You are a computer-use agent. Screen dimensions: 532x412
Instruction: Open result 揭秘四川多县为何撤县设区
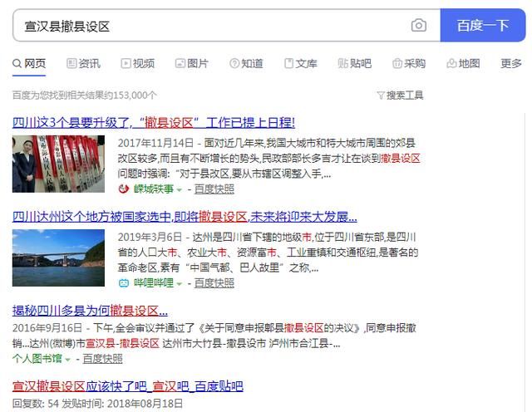[90, 311]
